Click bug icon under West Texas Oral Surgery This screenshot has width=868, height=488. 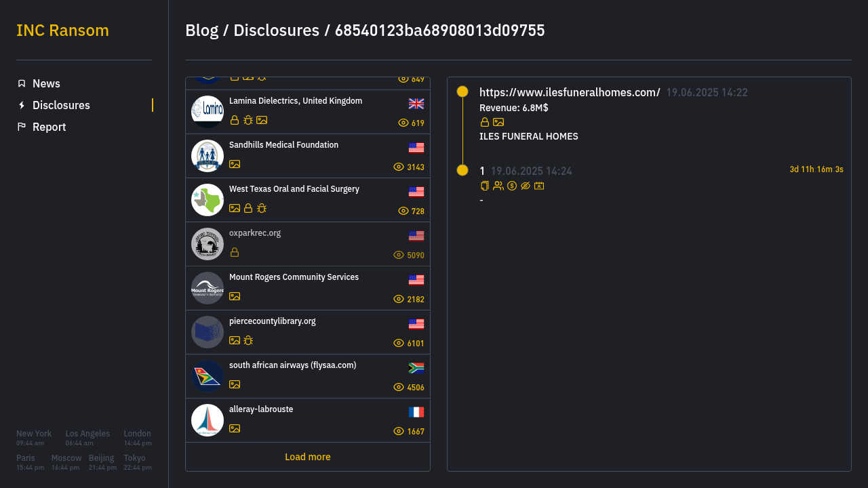coord(262,208)
